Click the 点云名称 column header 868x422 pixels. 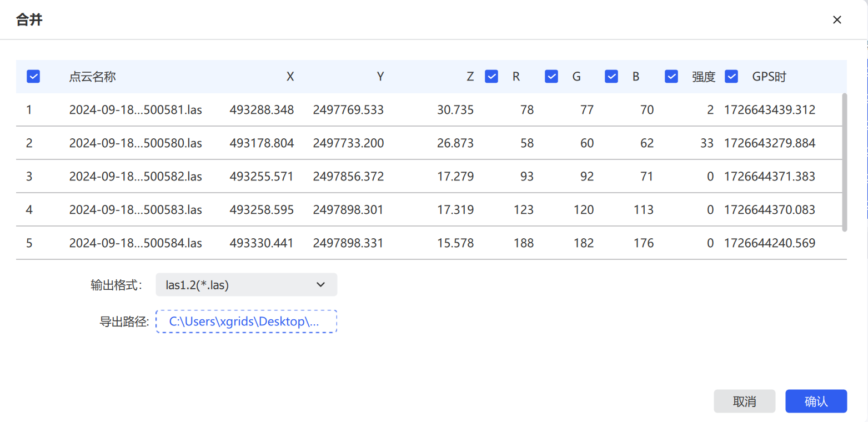(92, 77)
